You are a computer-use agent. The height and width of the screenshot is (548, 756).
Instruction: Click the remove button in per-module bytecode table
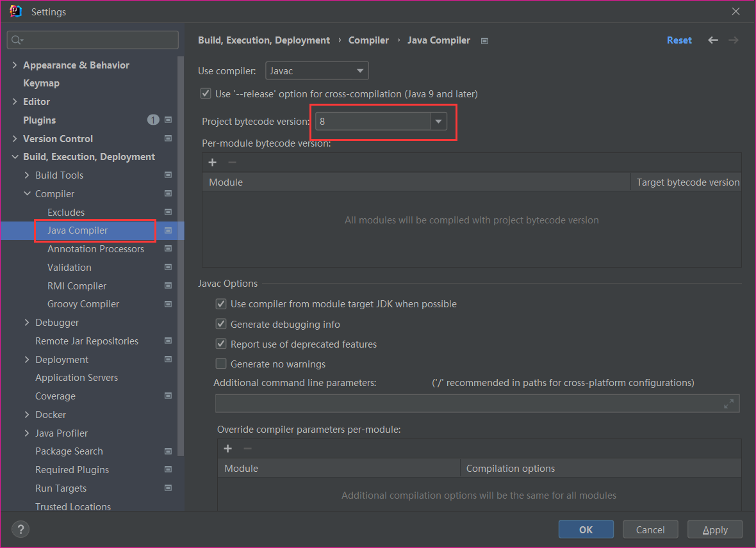pyautogui.click(x=232, y=163)
